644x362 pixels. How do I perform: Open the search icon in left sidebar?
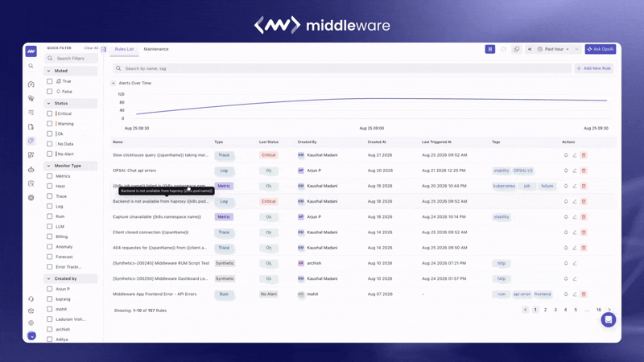(31, 66)
